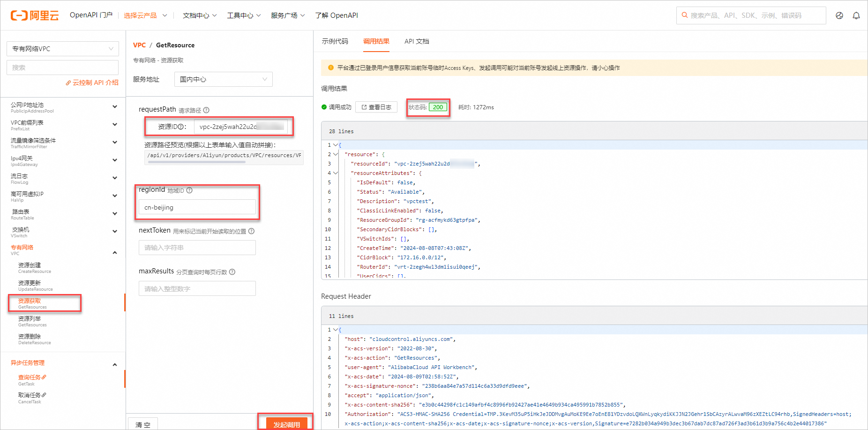
Task: Open the 选择云产品 dropdown
Action: point(145,15)
